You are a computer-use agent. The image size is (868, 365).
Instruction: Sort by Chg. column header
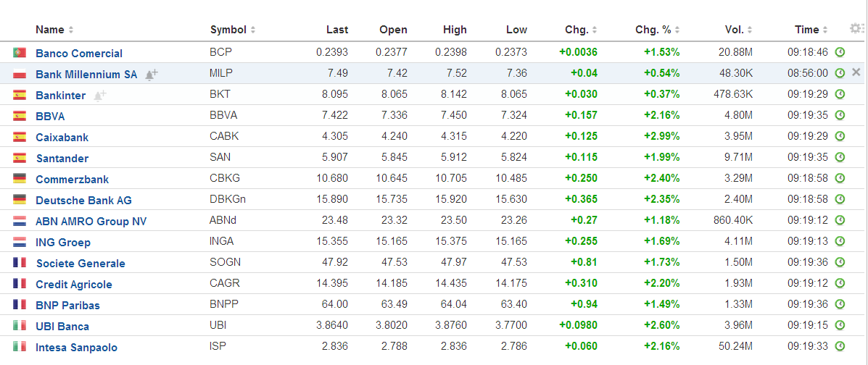click(x=581, y=30)
